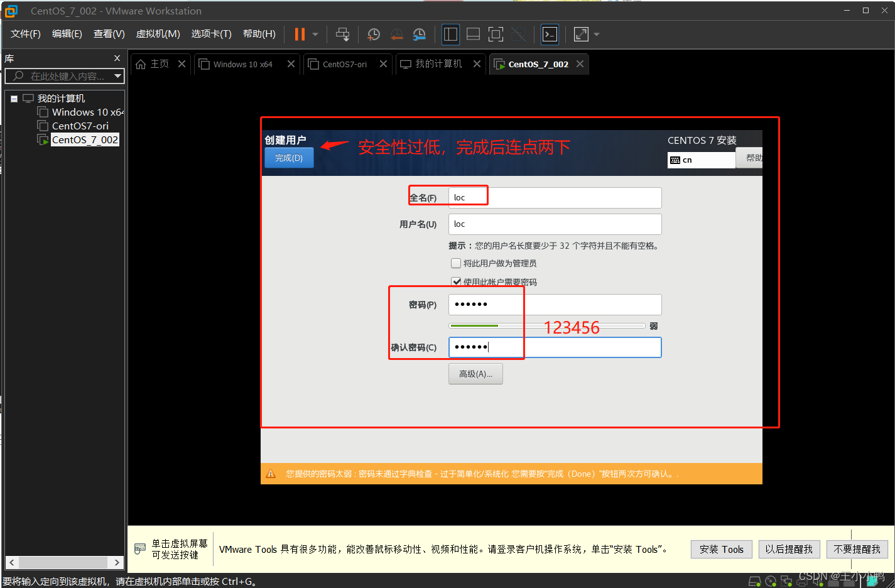Viewport: 895px width, 588px height.
Task: Click the 帮助 help button in installer
Action: (750, 158)
